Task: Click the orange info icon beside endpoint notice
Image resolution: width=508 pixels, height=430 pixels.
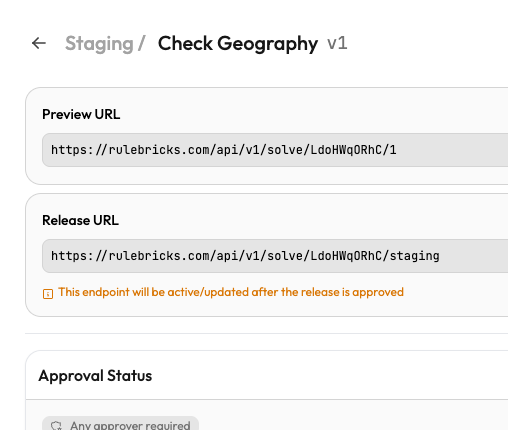Action: point(48,294)
